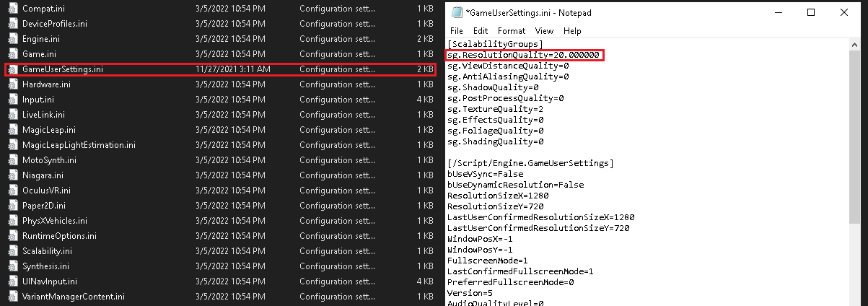Viewport: 868px width, 306px height.
Task: Place cursor on sg.ResolutionQuality line
Action: tap(523, 56)
